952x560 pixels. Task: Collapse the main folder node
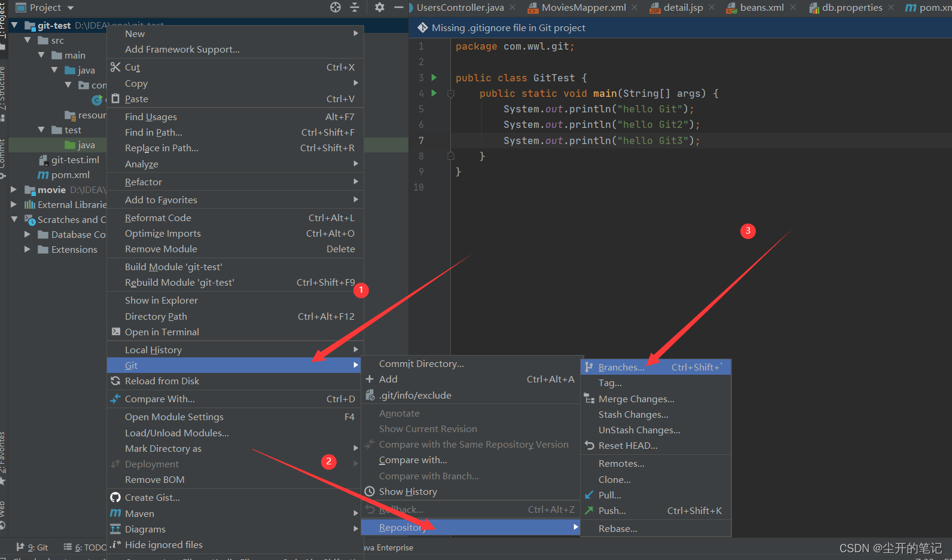(x=41, y=55)
